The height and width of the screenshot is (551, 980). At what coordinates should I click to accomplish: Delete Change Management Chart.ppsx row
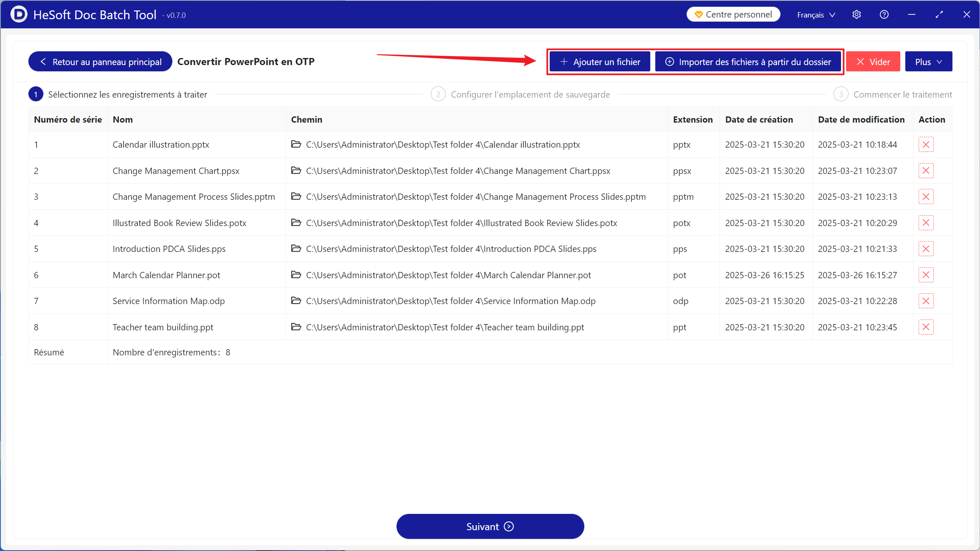click(x=926, y=171)
